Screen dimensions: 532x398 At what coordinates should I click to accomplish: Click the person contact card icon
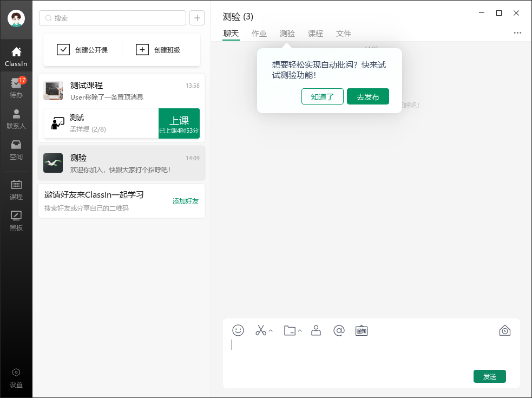coord(316,330)
